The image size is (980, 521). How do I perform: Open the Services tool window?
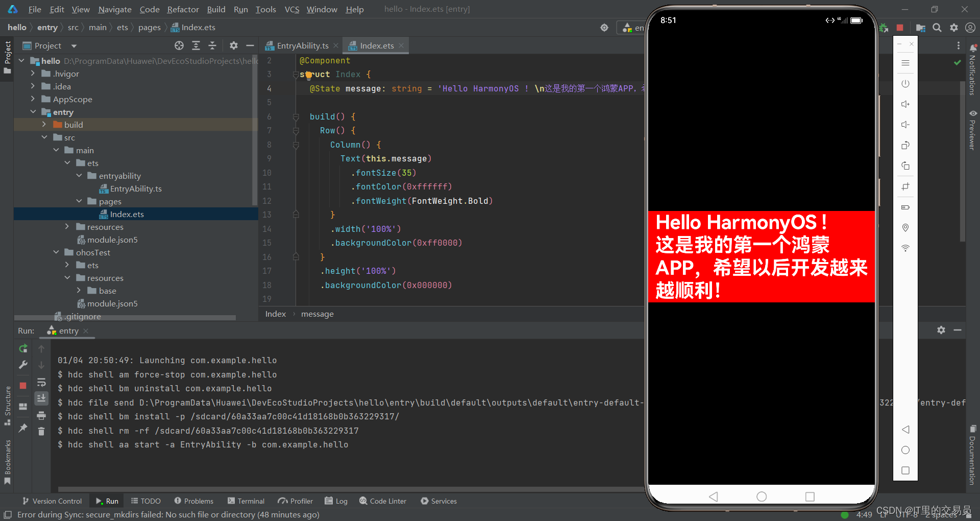coord(439,501)
